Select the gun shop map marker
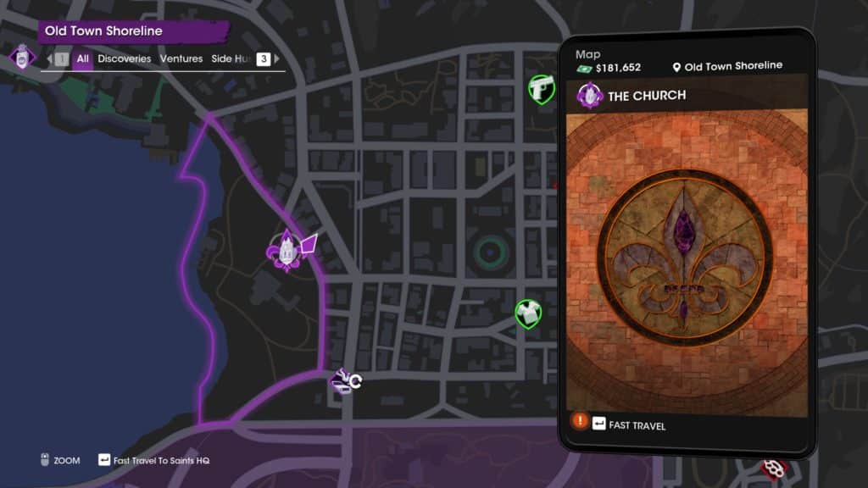The width and height of the screenshot is (868, 488). pyautogui.click(x=541, y=89)
